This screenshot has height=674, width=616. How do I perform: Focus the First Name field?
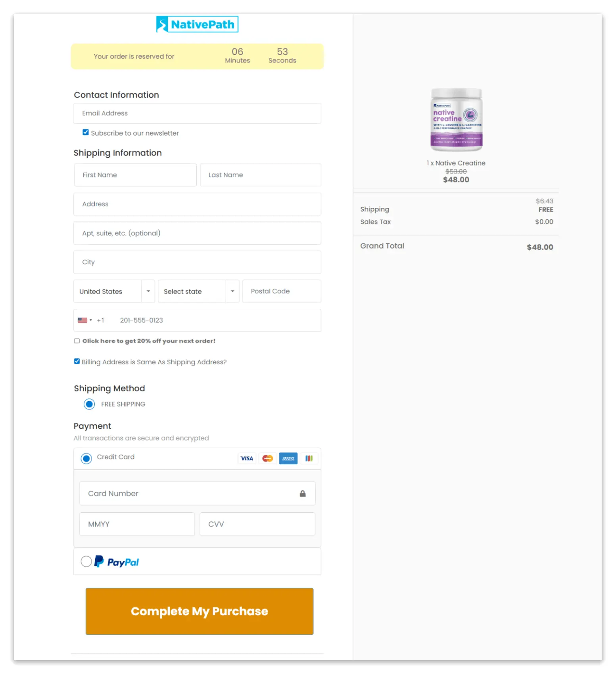point(135,175)
